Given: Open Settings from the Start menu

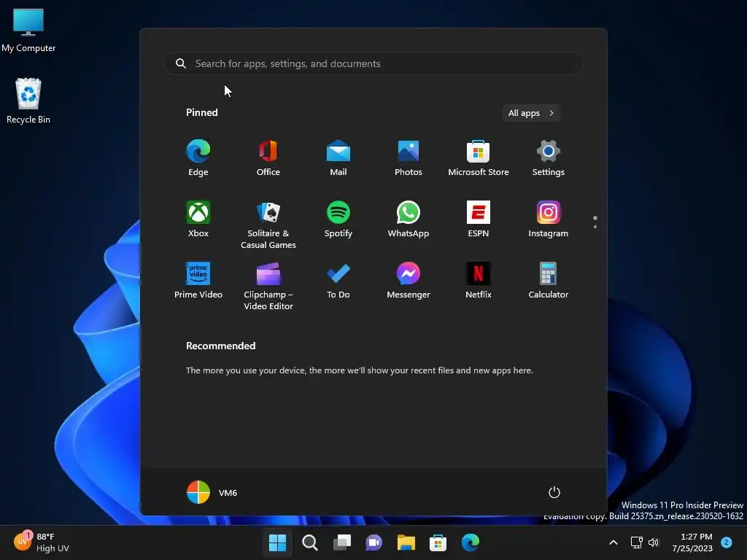Looking at the screenshot, I should pyautogui.click(x=549, y=158).
